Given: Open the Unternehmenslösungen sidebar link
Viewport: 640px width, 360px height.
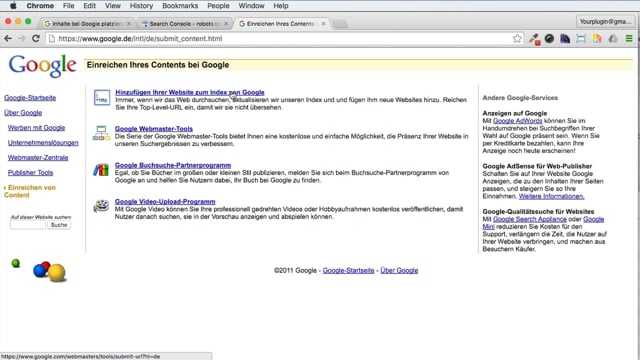Looking at the screenshot, I should tap(43, 142).
